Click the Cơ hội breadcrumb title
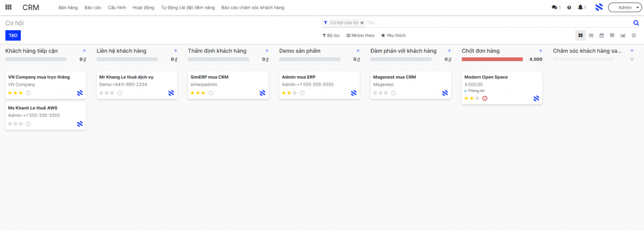The width and height of the screenshot is (644, 231). (x=14, y=23)
